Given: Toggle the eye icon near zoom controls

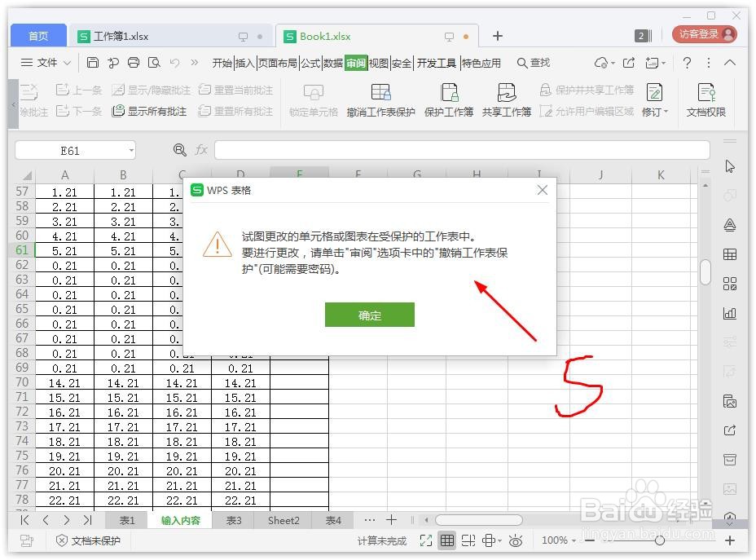Looking at the screenshot, I should pyautogui.click(x=516, y=540).
